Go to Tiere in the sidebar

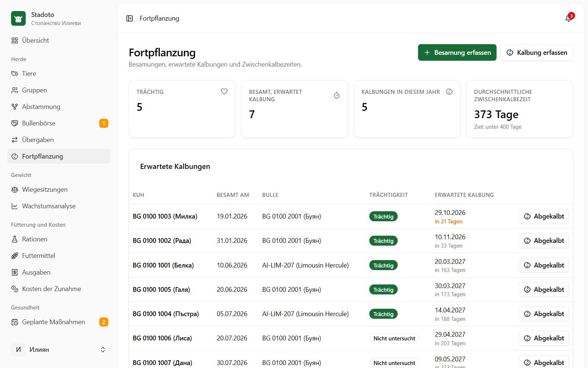point(59,74)
